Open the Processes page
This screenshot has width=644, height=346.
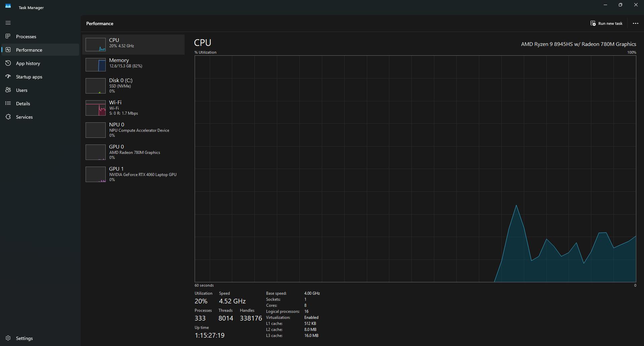coord(40,36)
